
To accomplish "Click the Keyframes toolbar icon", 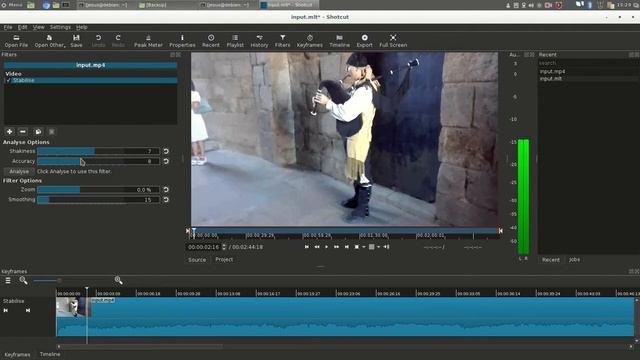I will click(x=310, y=41).
